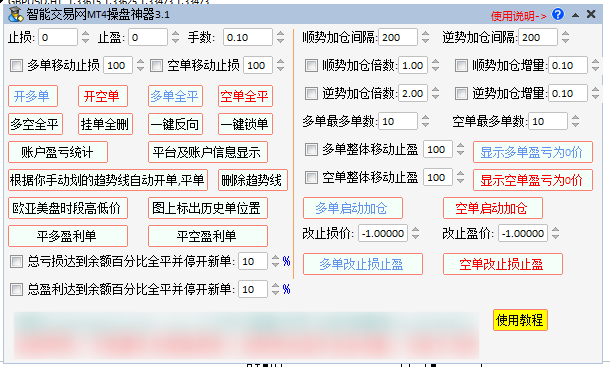
Task: Enable 顺势加仓增量 checkbox
Action: coord(461,65)
